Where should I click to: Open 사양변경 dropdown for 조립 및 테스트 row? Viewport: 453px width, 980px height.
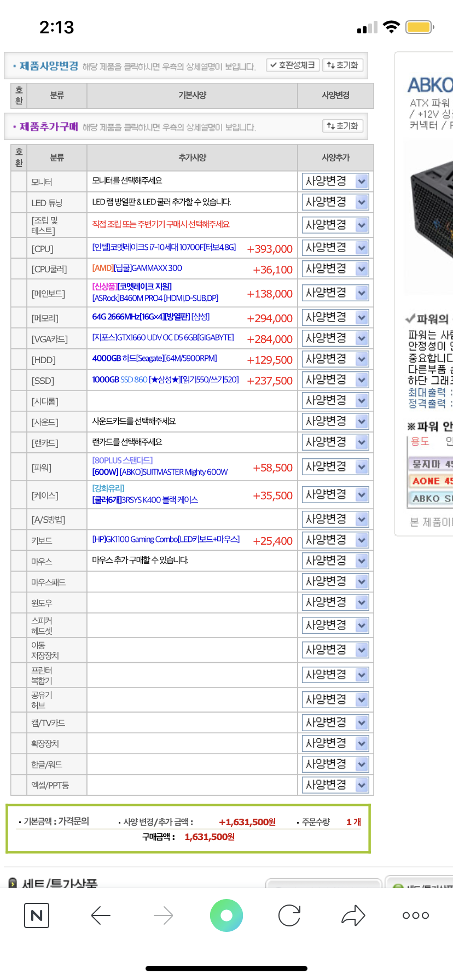(335, 225)
